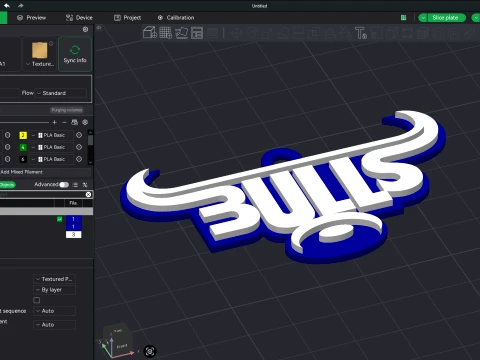The image size is (480, 360).
Task: Click the compare presets icon
Action: coord(85,185)
